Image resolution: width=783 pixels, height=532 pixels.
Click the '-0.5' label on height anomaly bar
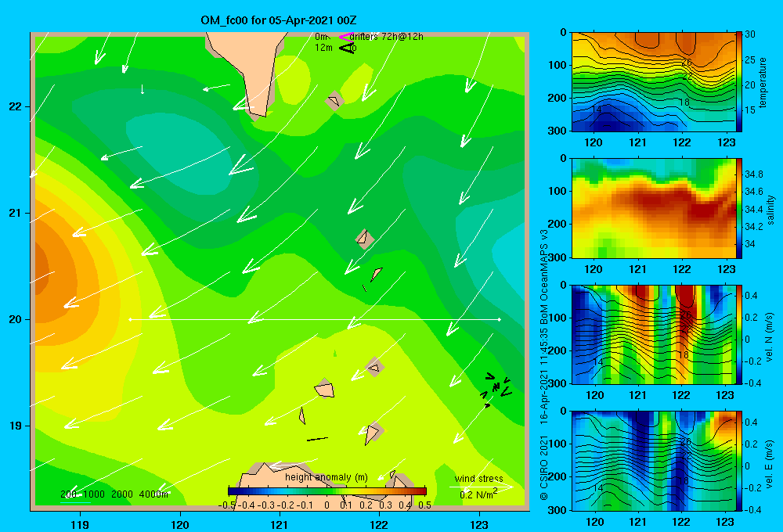227,505
